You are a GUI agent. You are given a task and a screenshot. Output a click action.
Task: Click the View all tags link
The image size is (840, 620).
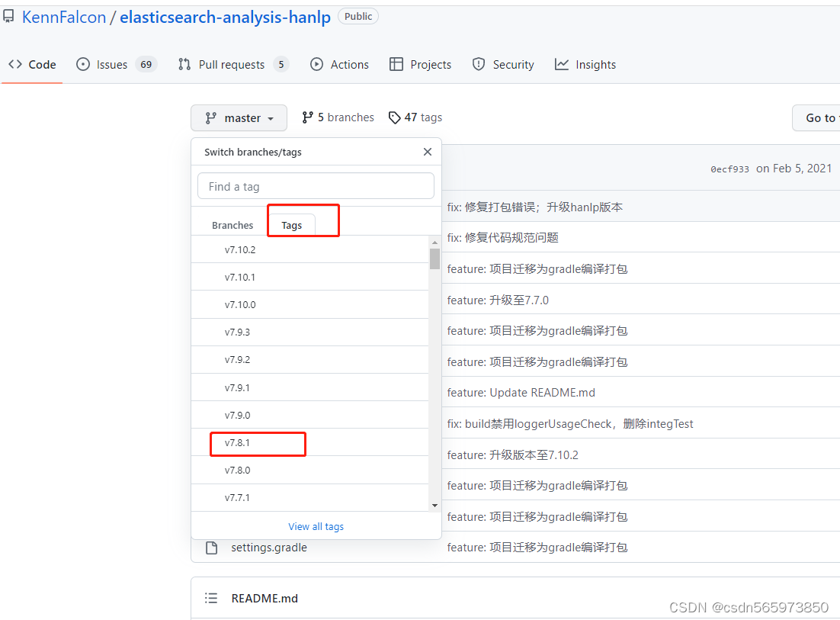[x=316, y=526]
